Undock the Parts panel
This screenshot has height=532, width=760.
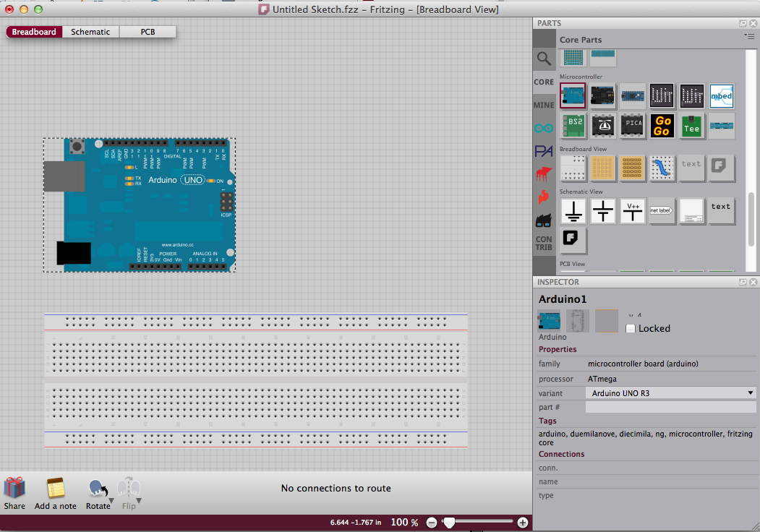pyautogui.click(x=743, y=23)
